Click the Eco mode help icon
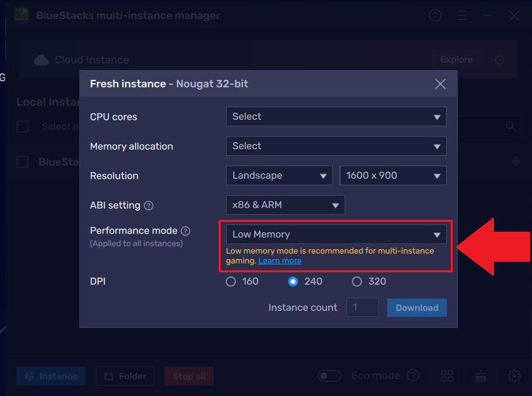Image resolution: width=532 pixels, height=396 pixels. click(413, 376)
